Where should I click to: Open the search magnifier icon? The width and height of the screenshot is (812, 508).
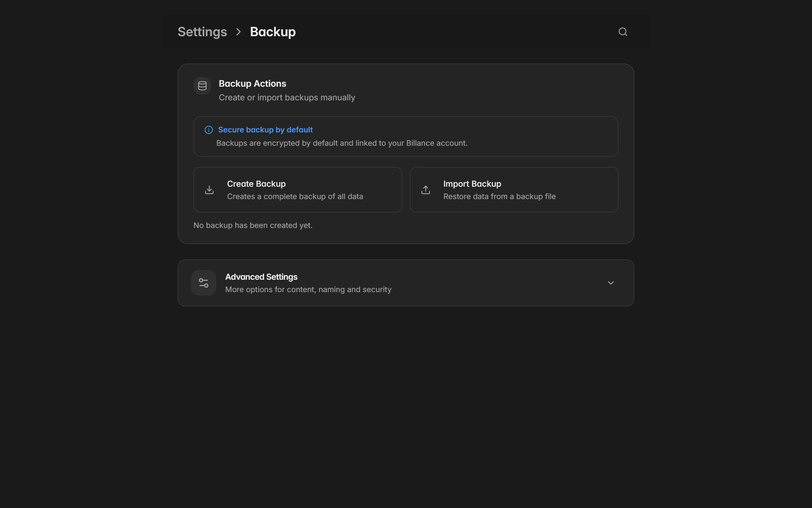click(x=623, y=32)
